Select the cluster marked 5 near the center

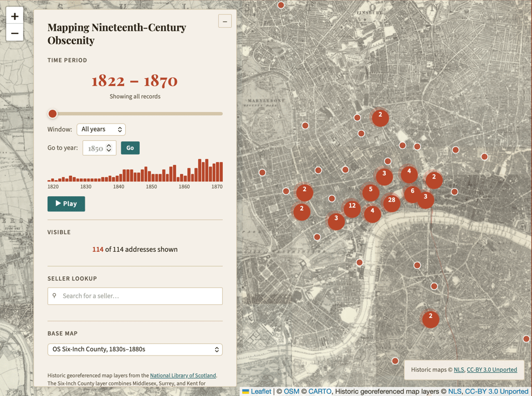(x=370, y=191)
